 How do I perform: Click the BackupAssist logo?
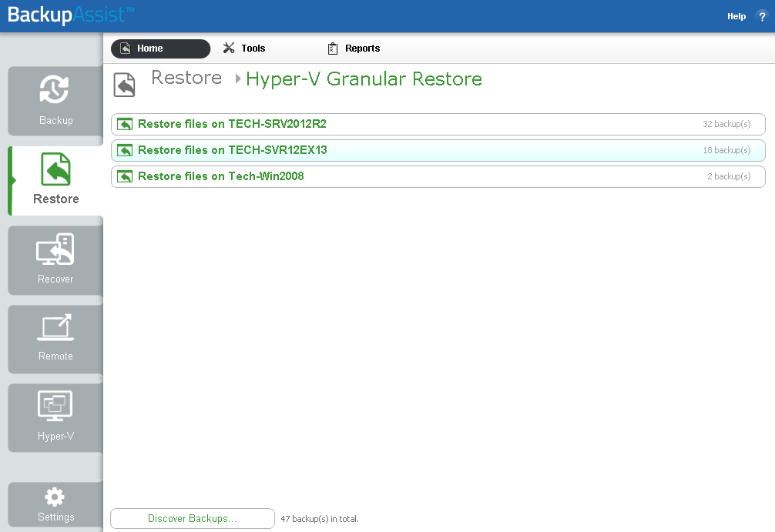click(71, 15)
